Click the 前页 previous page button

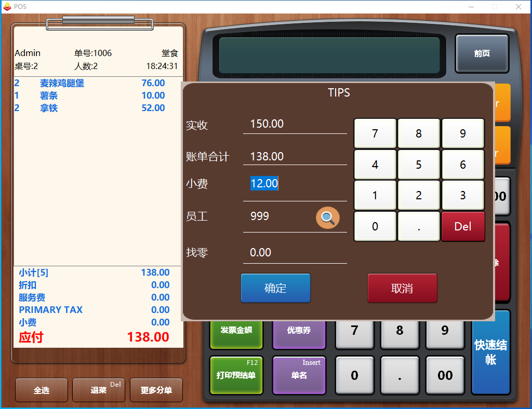pos(482,53)
